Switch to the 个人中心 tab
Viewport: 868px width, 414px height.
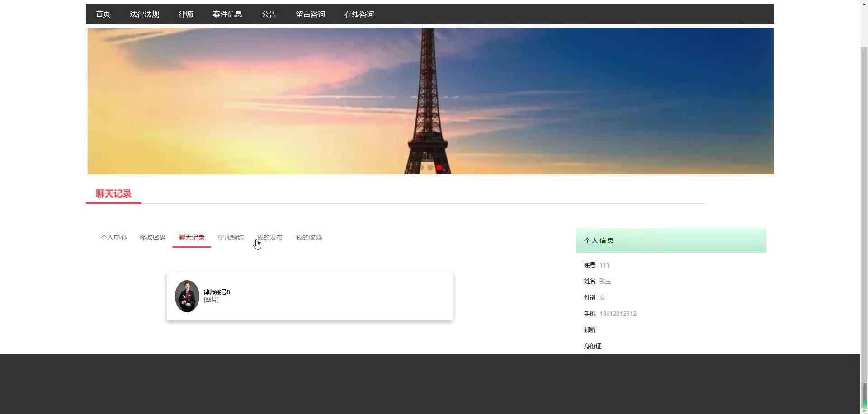tap(113, 237)
